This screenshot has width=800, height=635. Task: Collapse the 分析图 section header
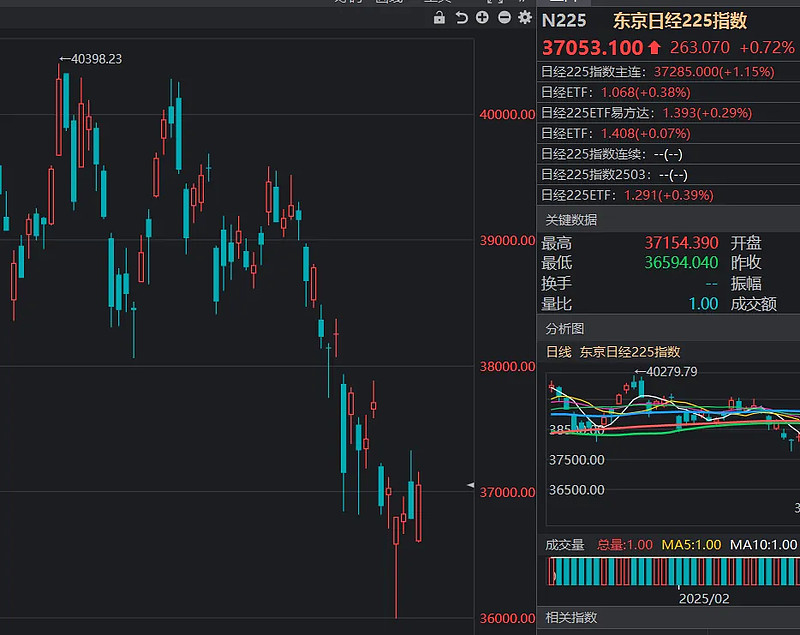point(565,328)
